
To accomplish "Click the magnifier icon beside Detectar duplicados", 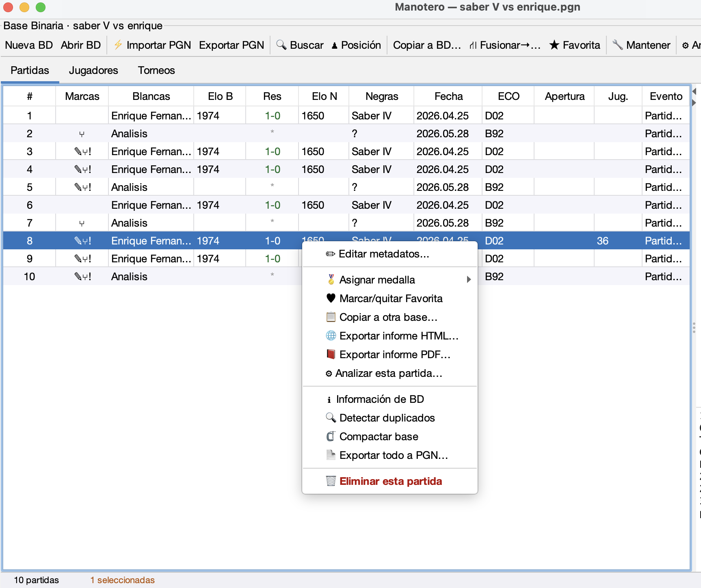I will (331, 417).
